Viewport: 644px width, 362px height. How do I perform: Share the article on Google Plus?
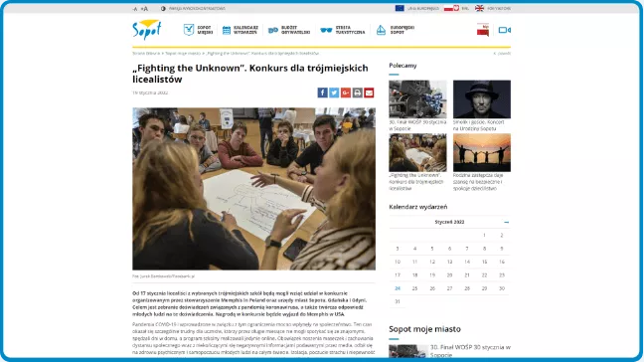pyautogui.click(x=346, y=92)
